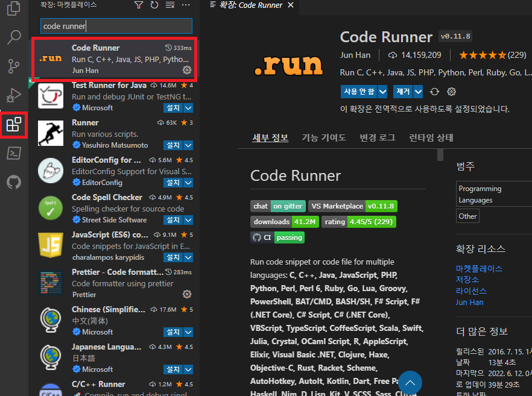Screen dimensions: 532x396
Task: Open manage gear for Prettier list item
Action: pyautogui.click(x=187, y=294)
